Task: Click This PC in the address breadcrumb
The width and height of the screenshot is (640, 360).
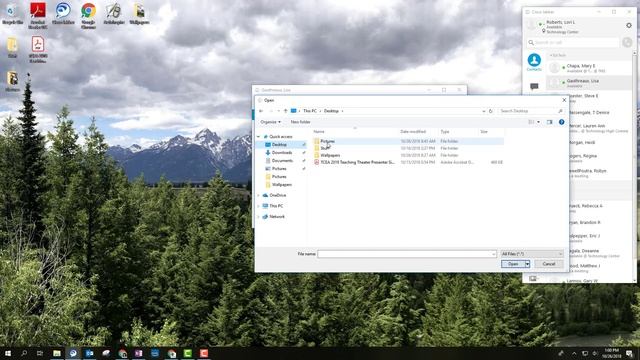Action: click(x=310, y=111)
